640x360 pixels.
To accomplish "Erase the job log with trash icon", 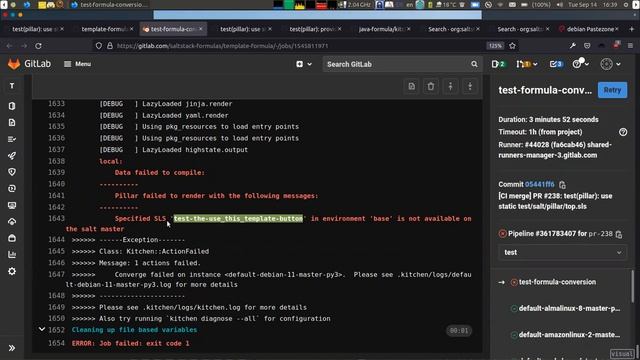I will coord(431,86).
